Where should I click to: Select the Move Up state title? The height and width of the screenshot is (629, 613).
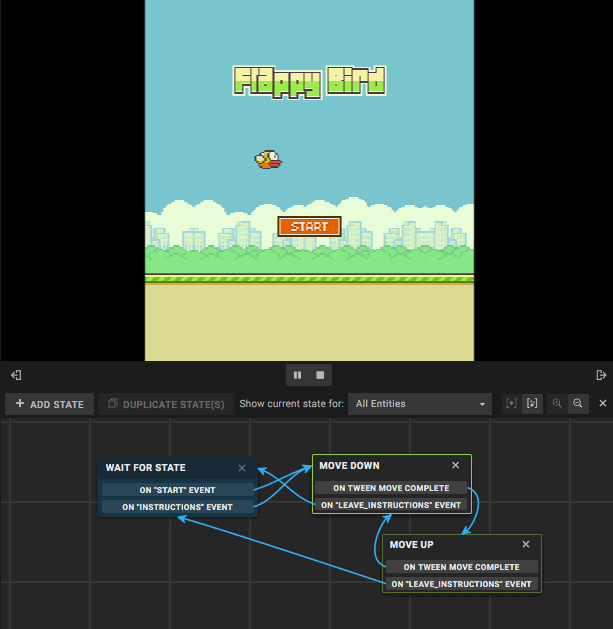[412, 545]
